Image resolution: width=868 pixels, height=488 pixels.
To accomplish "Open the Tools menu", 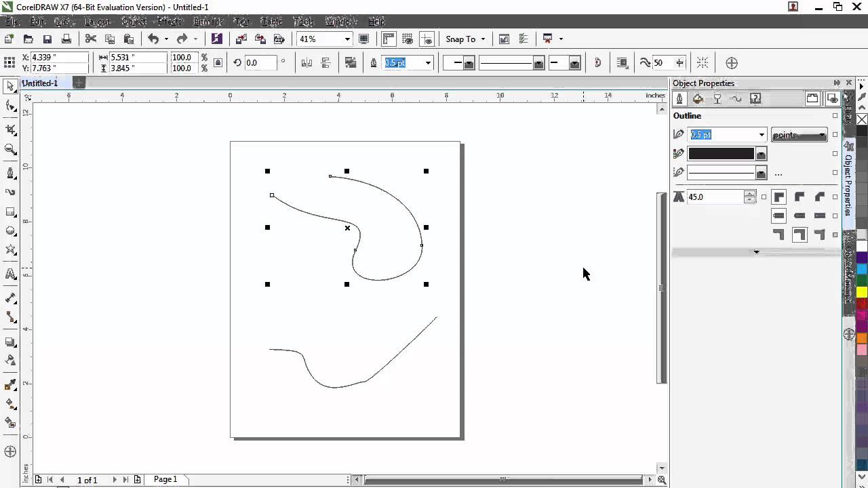I will click(304, 22).
